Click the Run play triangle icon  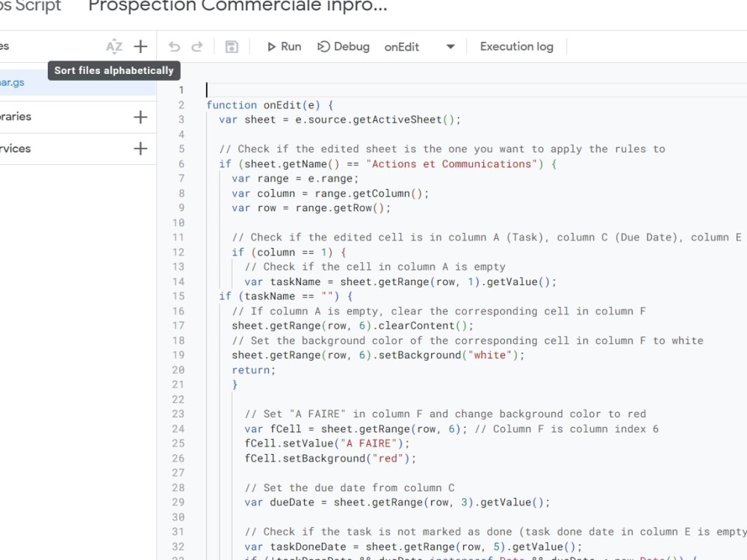(273, 46)
